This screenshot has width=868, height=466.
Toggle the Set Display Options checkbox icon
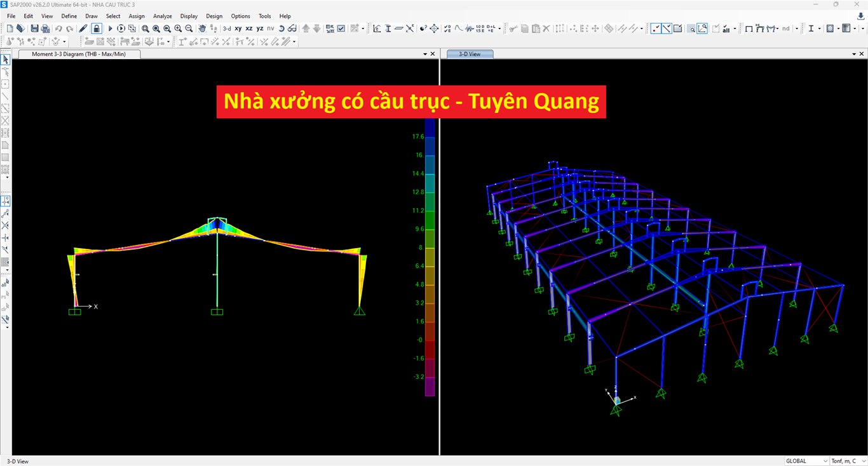tap(341, 29)
